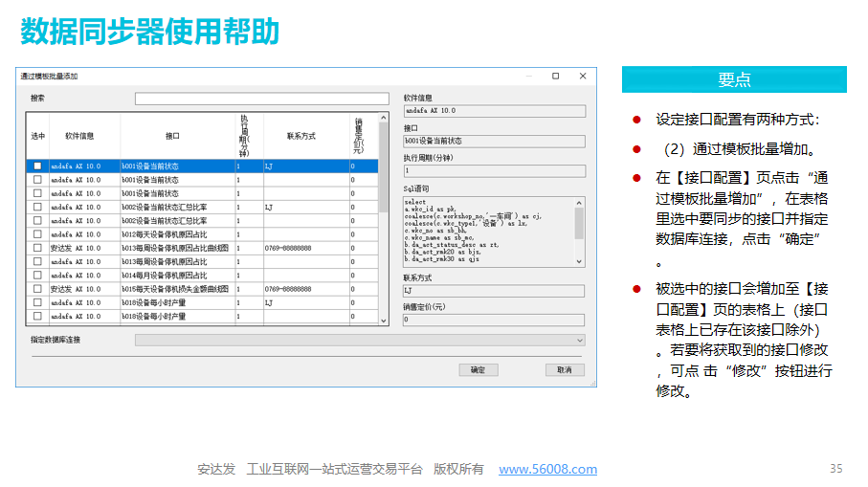Check the b014每月设备停机原因占比 row checkbox
Screen dimensions: 868x487
(37, 275)
